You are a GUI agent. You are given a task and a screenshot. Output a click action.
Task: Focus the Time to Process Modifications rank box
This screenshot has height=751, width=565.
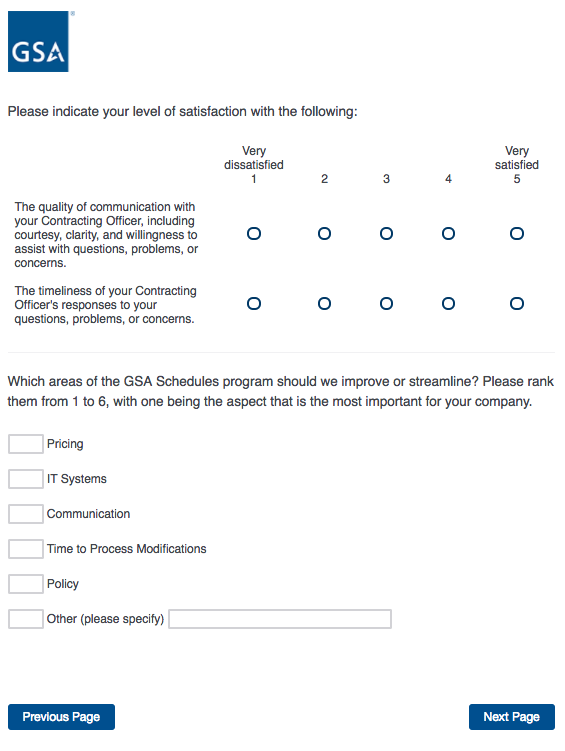click(x=26, y=549)
